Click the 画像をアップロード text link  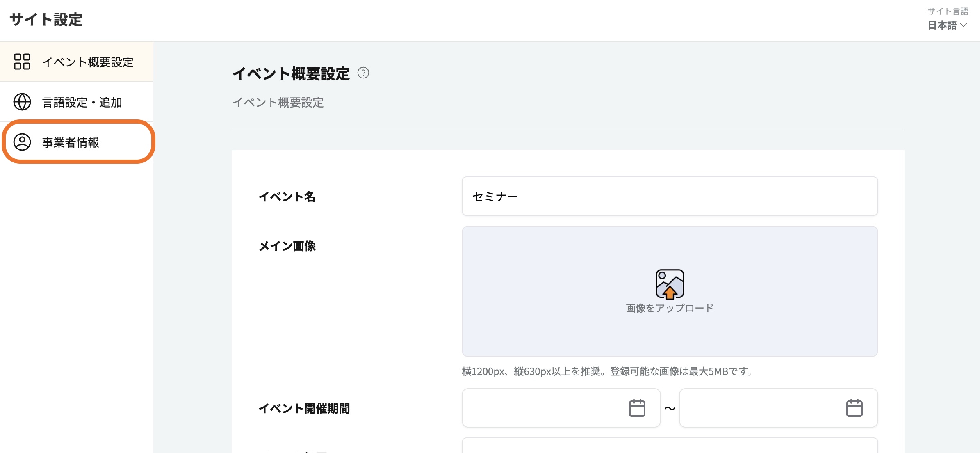click(670, 308)
